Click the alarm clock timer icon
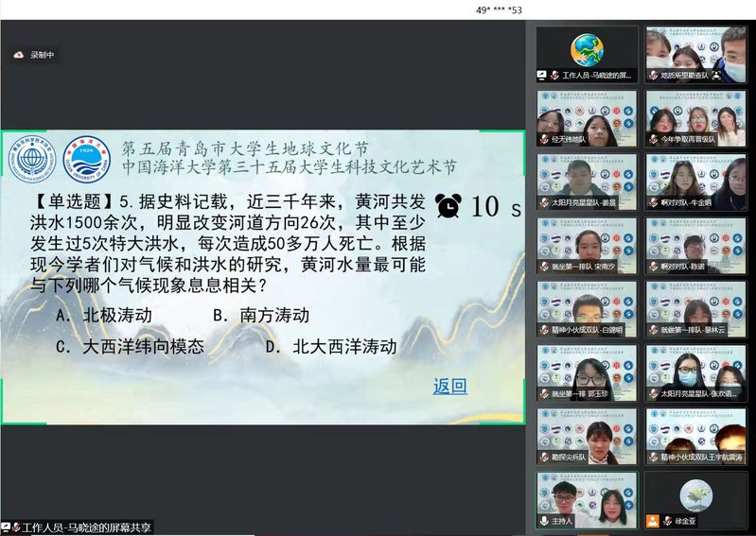 pos(448,205)
